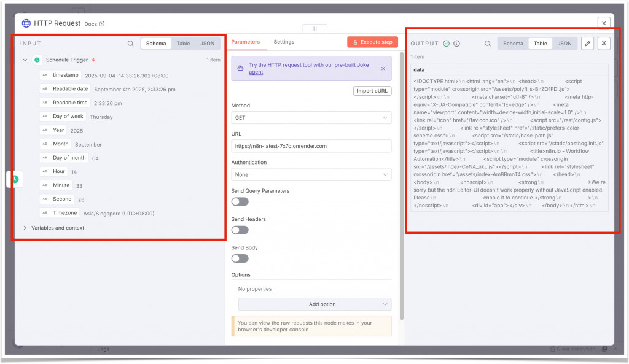Select input JSON view

[207, 44]
